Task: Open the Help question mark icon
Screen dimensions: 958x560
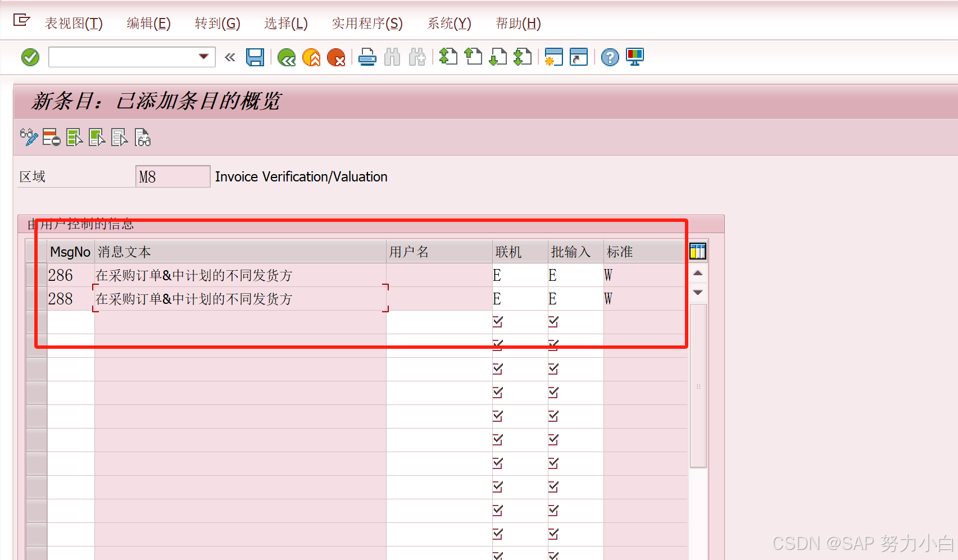Action: coord(610,57)
